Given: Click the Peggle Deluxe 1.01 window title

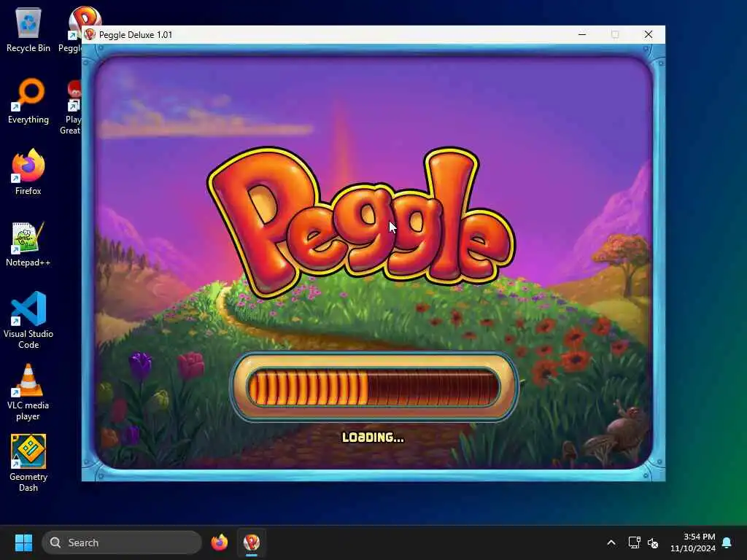Looking at the screenshot, I should click(x=136, y=35).
